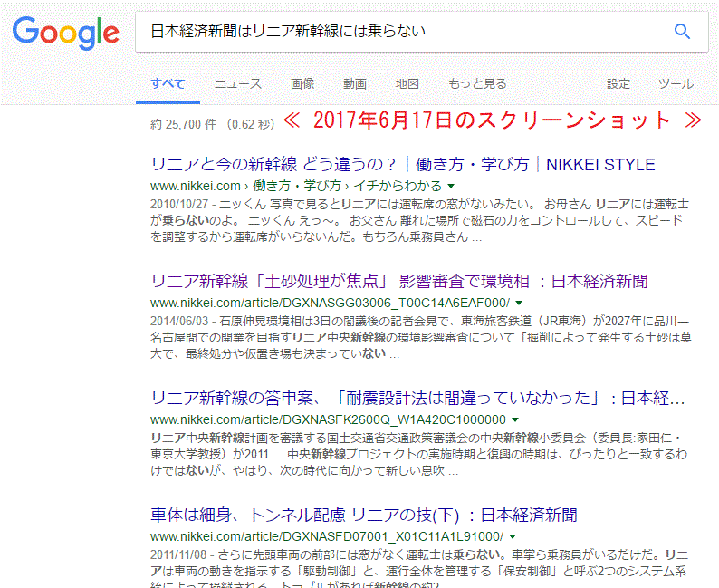Select the すべて tab
719x588 pixels.
tap(168, 84)
